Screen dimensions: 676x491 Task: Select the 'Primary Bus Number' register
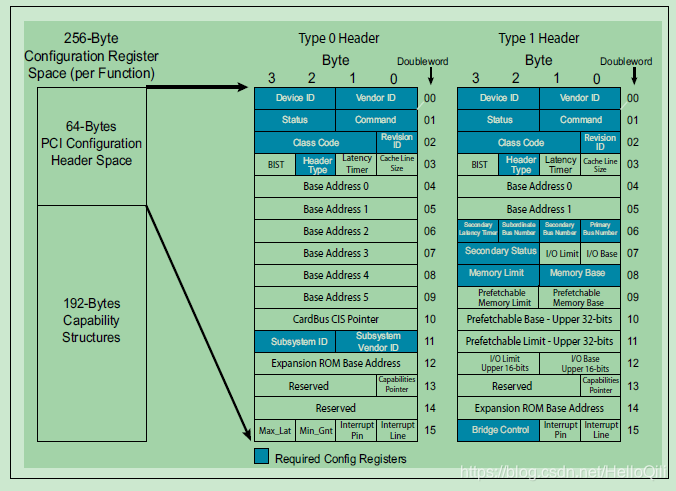click(x=601, y=231)
